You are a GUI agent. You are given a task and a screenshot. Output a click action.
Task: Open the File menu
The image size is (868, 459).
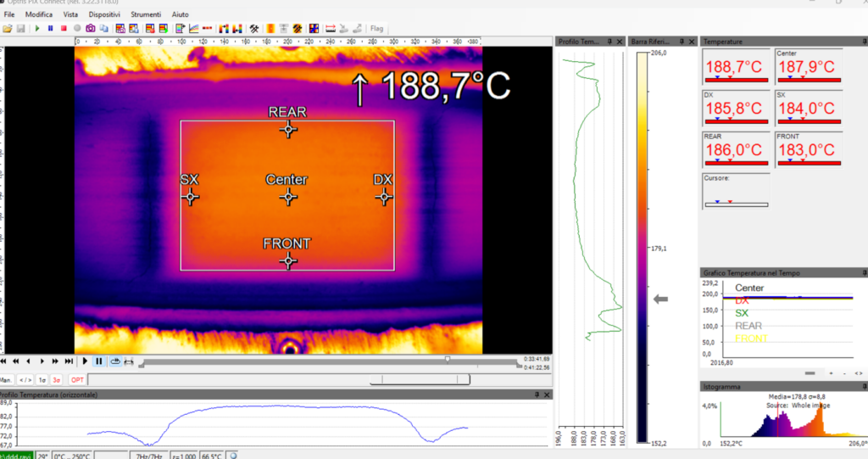pyautogui.click(x=9, y=14)
